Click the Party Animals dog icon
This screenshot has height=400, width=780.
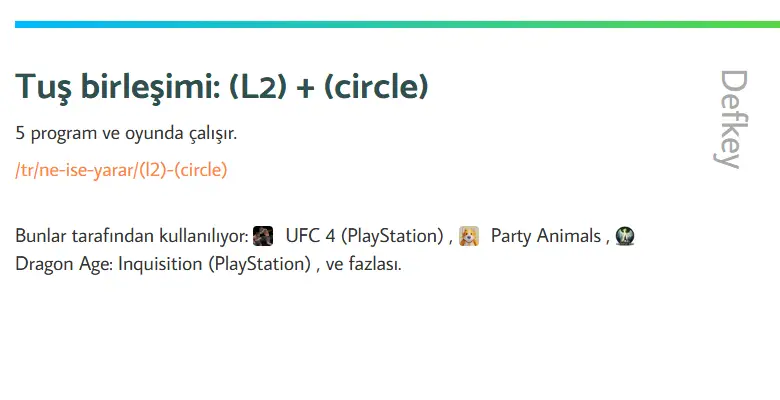(469, 236)
